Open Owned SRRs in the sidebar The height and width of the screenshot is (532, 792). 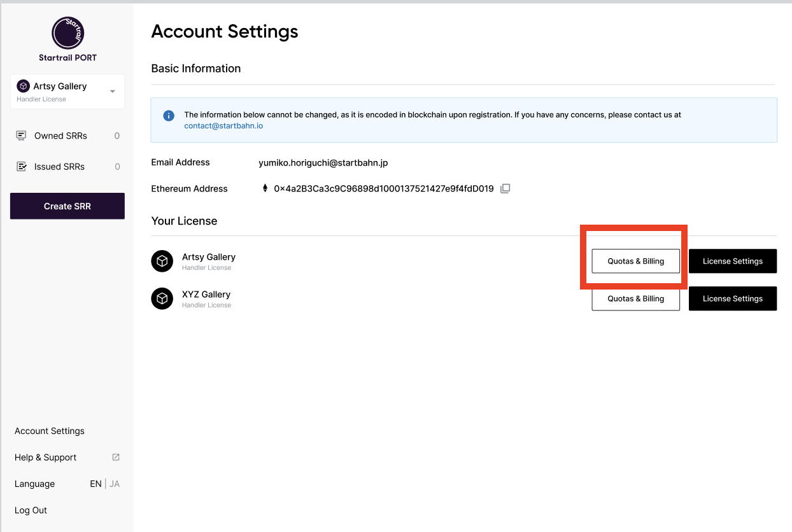click(60, 136)
